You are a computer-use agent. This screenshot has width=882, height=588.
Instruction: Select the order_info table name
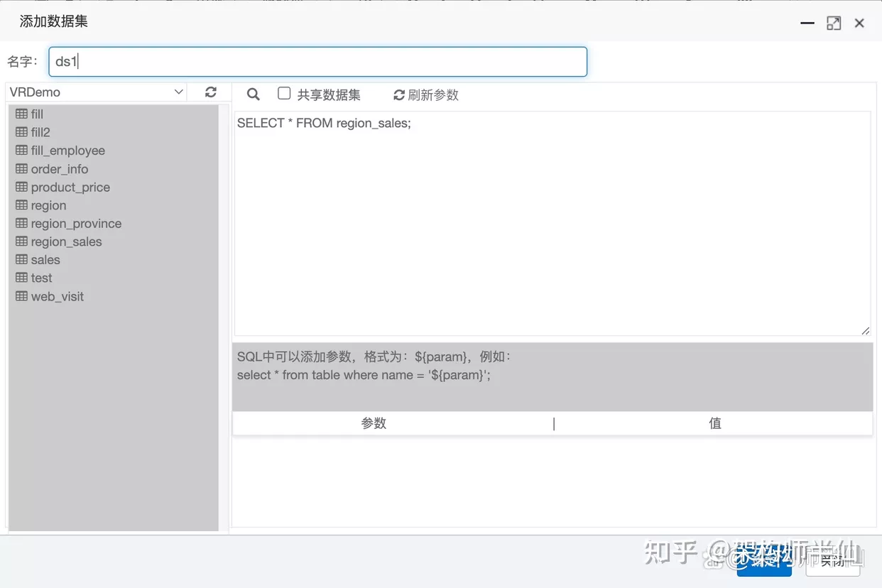[60, 169]
